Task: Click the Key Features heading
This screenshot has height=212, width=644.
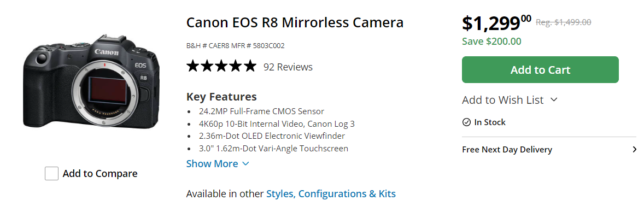Action: click(221, 97)
